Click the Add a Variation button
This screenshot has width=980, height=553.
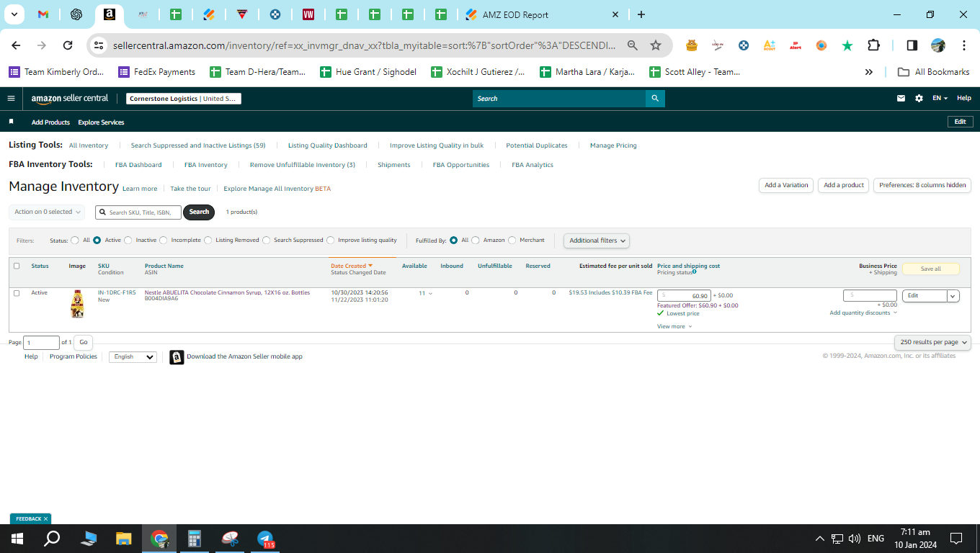[786, 185]
